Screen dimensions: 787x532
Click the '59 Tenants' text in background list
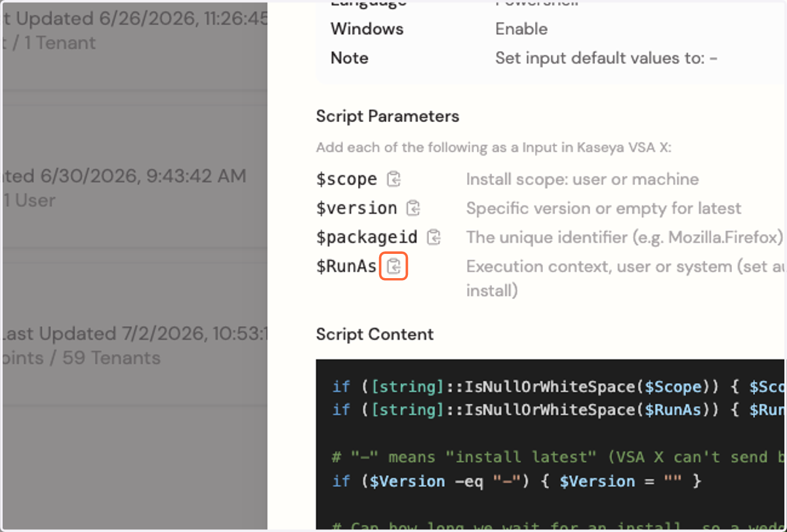110,358
